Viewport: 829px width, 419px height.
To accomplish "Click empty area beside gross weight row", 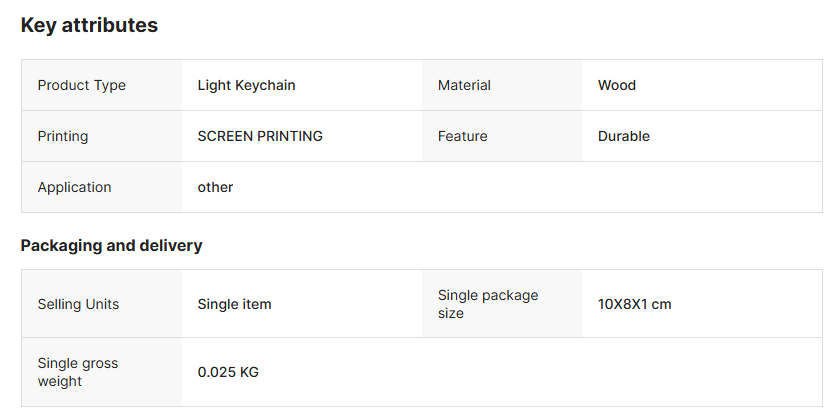I will [582, 372].
